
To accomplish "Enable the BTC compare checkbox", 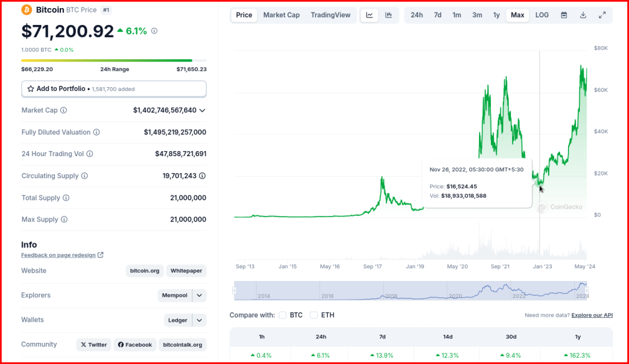I will pos(282,315).
